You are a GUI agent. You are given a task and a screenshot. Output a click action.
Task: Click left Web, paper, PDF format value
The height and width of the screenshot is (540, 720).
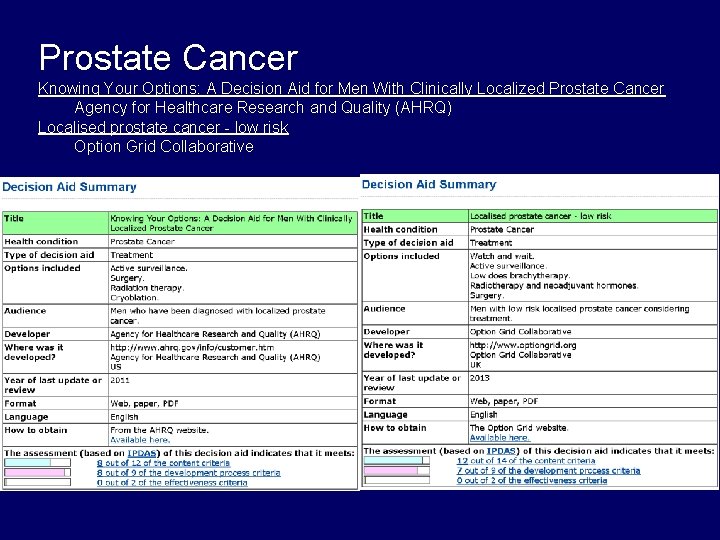coord(144,404)
